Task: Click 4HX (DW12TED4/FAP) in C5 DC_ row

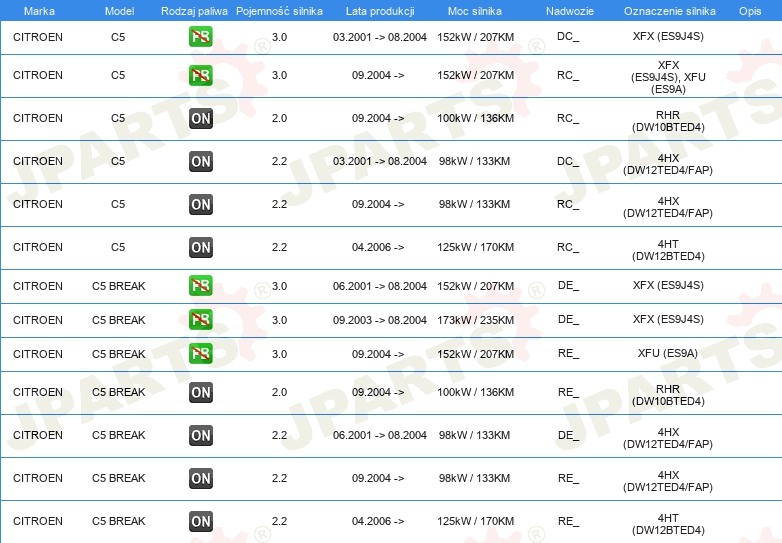Action: click(x=668, y=164)
